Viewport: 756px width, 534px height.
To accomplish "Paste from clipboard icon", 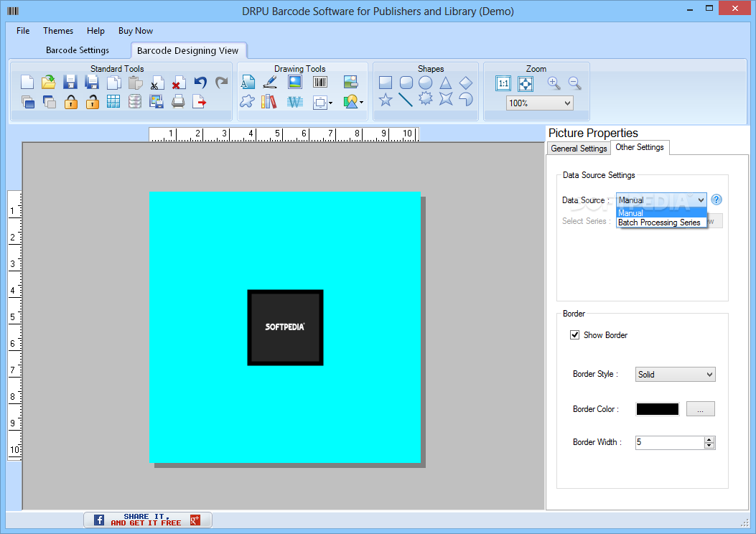I will pos(136,83).
